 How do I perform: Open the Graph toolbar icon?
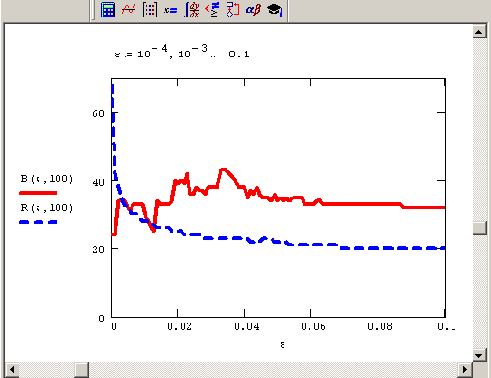pos(129,9)
